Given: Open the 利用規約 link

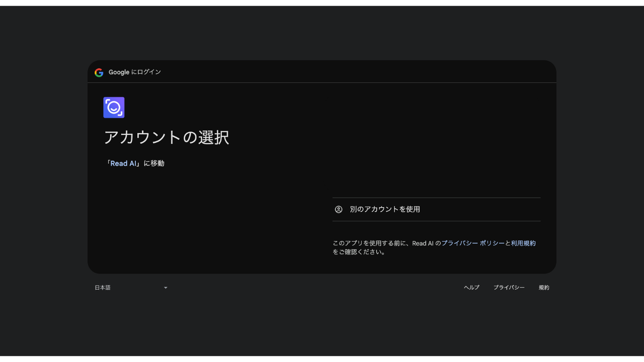Looking at the screenshot, I should 524,243.
